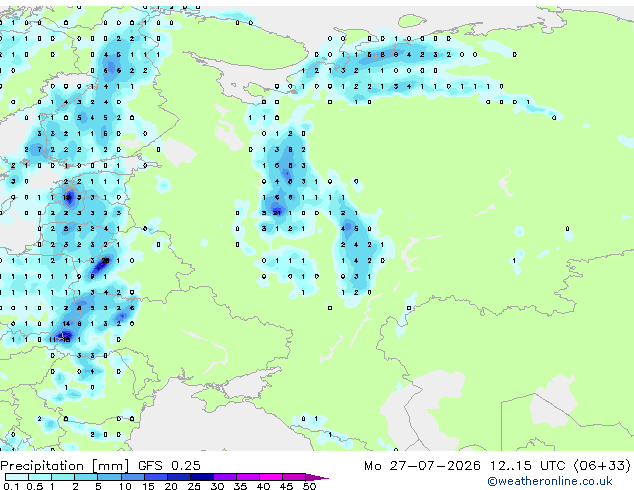Click the legend label "40"
Screen dimensions: 634x490
point(263,486)
